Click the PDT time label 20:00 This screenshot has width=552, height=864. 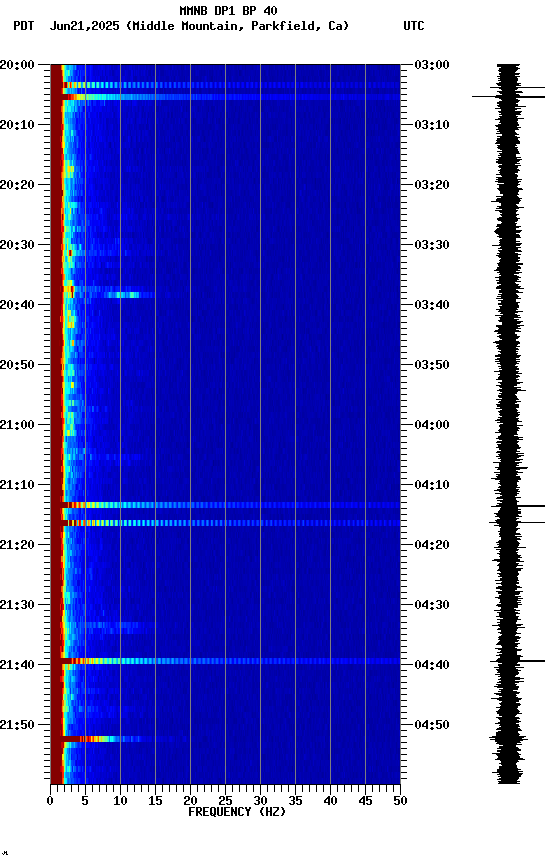point(17,64)
